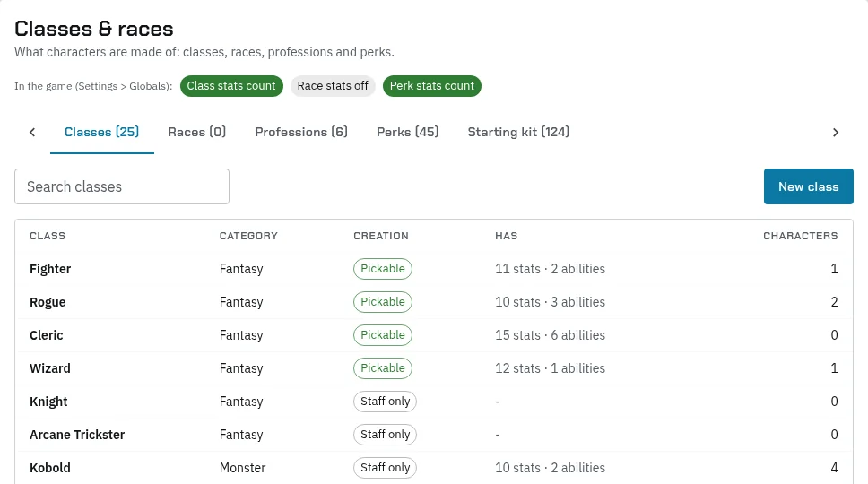868x484 pixels.
Task: Switch to the Professions (6) tab
Action: (x=301, y=132)
